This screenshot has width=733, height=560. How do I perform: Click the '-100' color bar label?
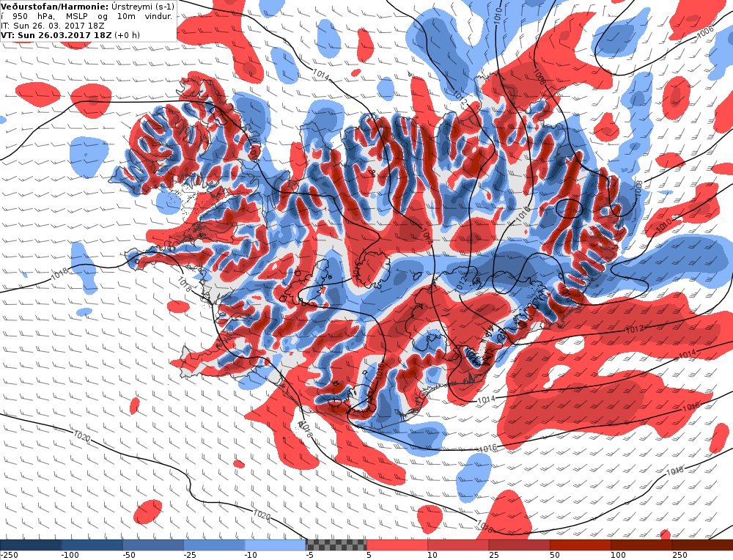pos(70,556)
